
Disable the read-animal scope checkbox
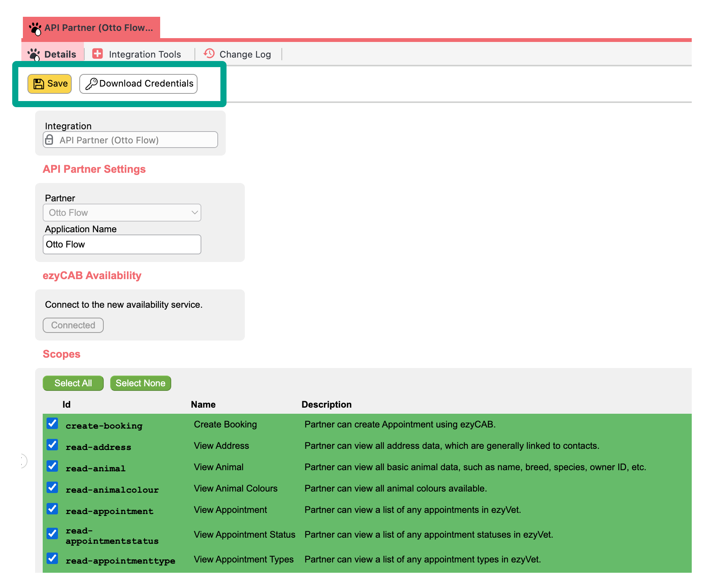tap(52, 466)
